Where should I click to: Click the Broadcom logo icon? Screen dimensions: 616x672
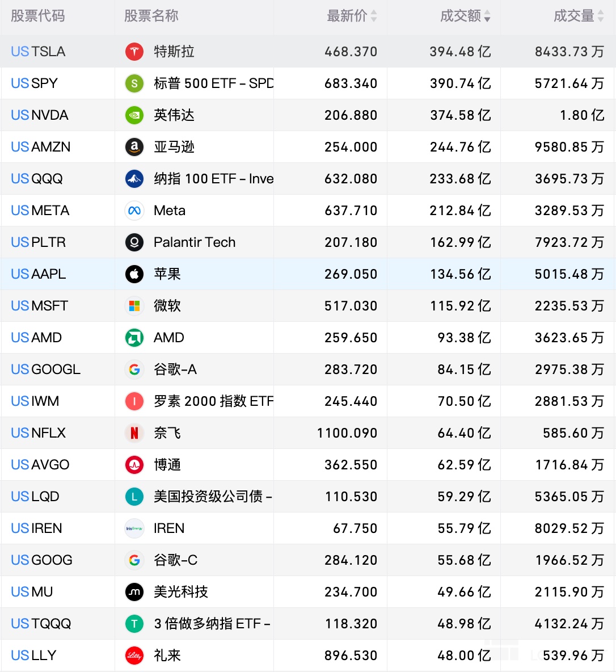pyautogui.click(x=134, y=465)
